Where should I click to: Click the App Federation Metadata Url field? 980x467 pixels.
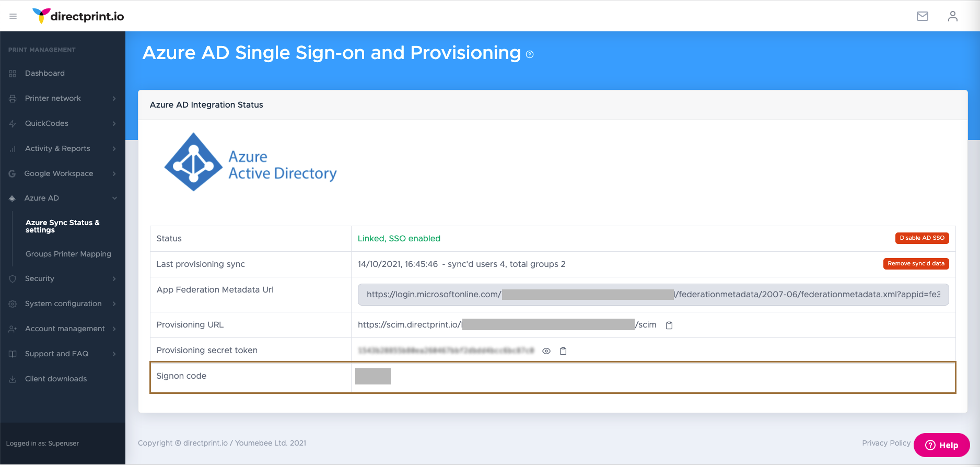click(x=653, y=295)
